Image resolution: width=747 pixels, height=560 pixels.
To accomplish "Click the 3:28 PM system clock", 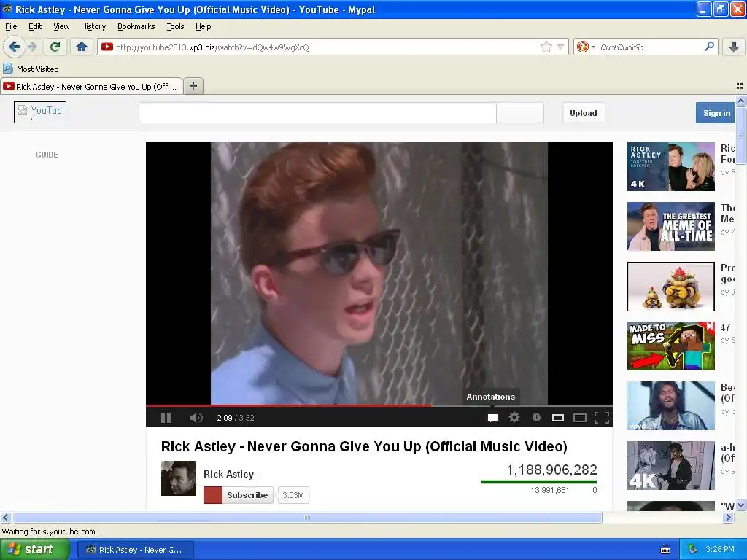I will coord(720,549).
